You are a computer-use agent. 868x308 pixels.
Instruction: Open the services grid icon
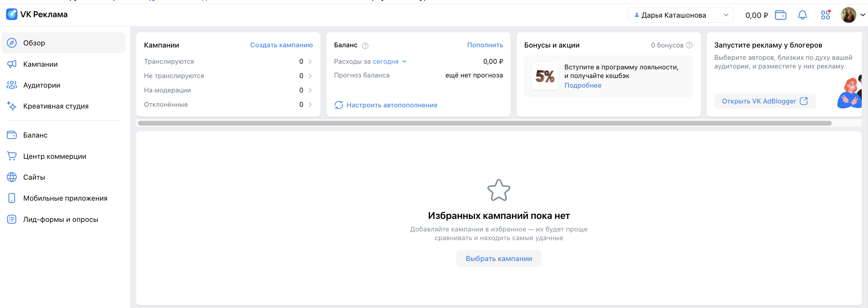[x=825, y=15]
